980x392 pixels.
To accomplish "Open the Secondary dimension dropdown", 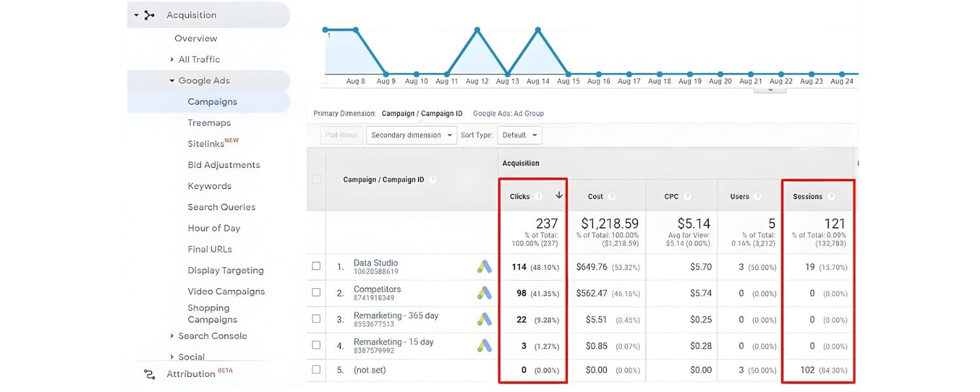I will click(411, 135).
